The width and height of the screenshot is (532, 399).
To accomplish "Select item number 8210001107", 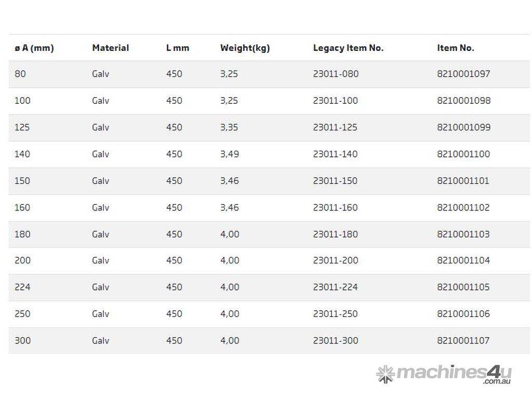I will point(463,340).
